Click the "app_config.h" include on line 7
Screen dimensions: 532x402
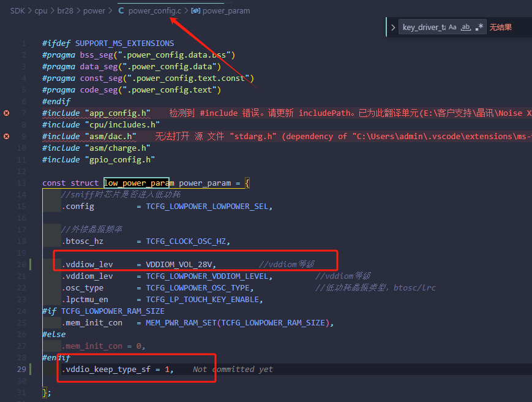(x=118, y=113)
